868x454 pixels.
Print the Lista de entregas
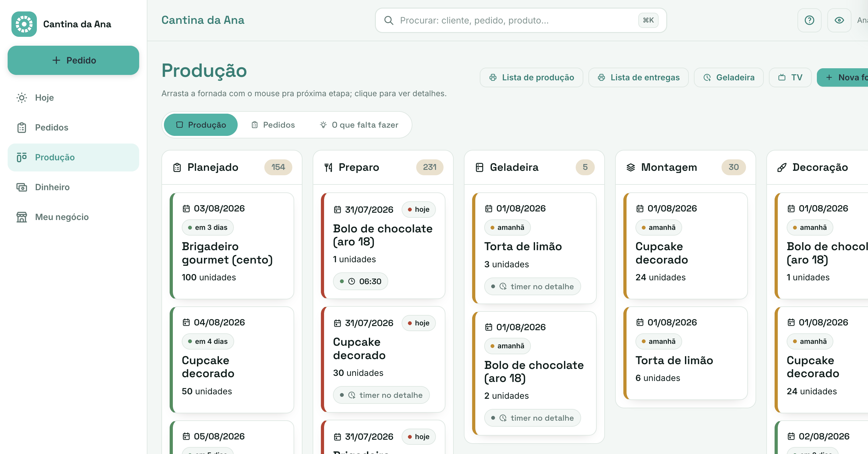(x=638, y=77)
